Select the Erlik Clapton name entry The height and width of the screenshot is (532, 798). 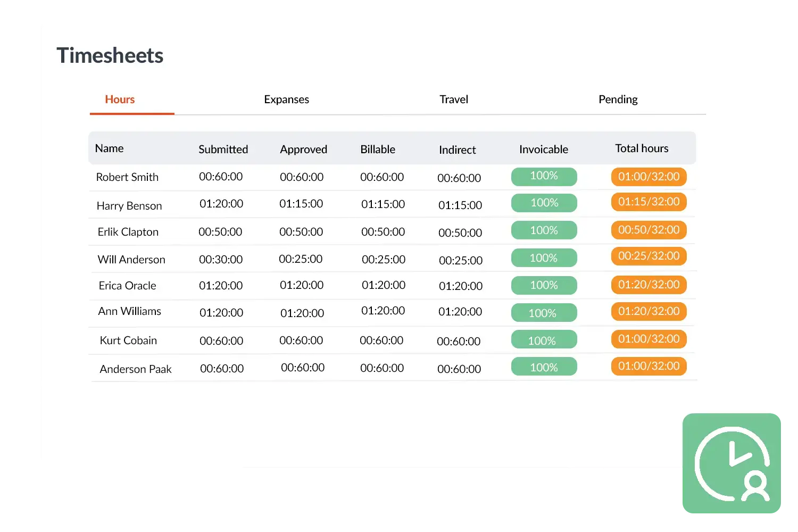[128, 232]
